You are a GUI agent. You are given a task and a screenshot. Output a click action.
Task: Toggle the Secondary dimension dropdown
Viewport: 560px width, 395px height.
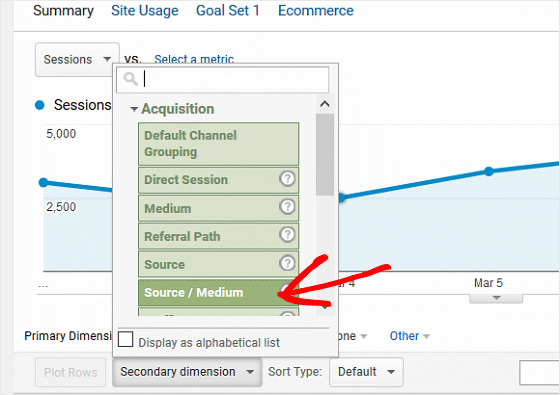187,372
